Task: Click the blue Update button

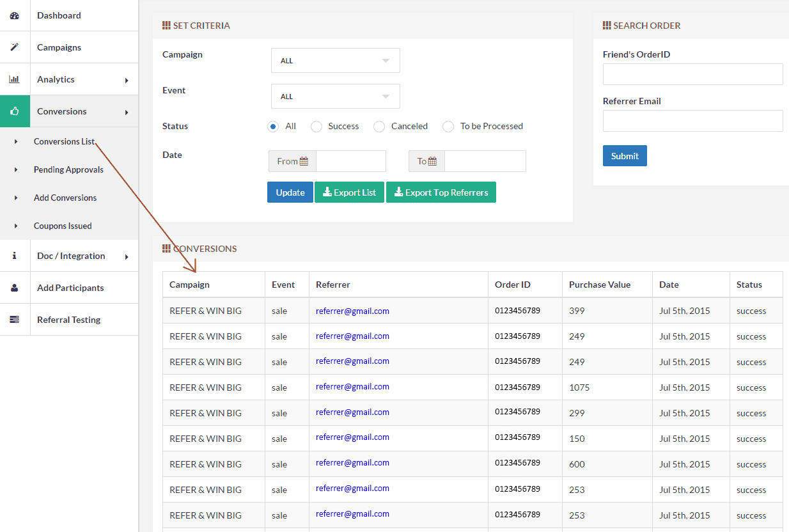Action: click(x=290, y=192)
